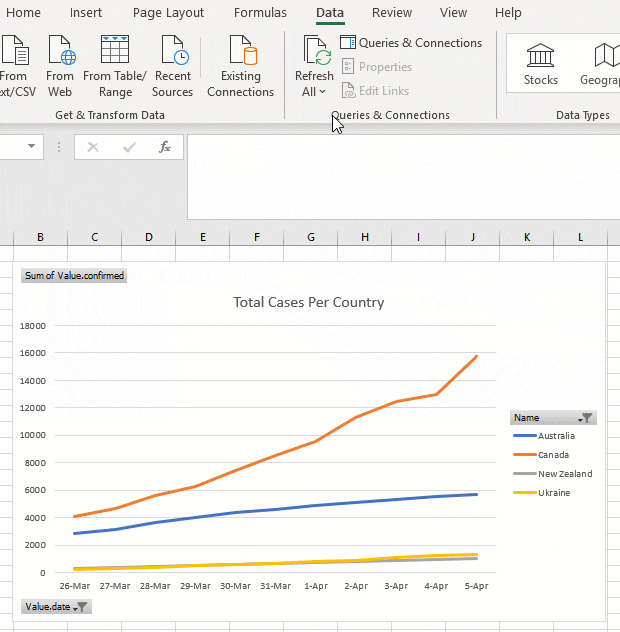This screenshot has width=620, height=632.
Task: Open Recent Sources
Action: 173,67
